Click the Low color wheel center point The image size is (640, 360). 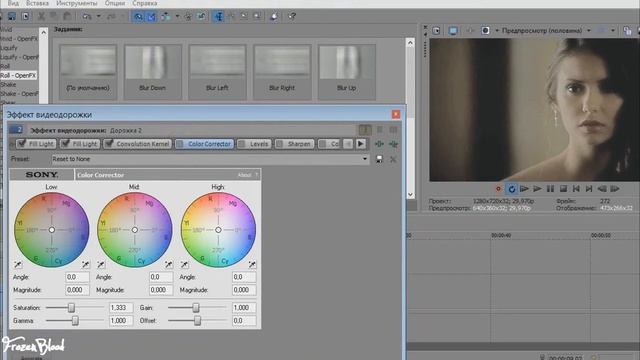point(52,230)
